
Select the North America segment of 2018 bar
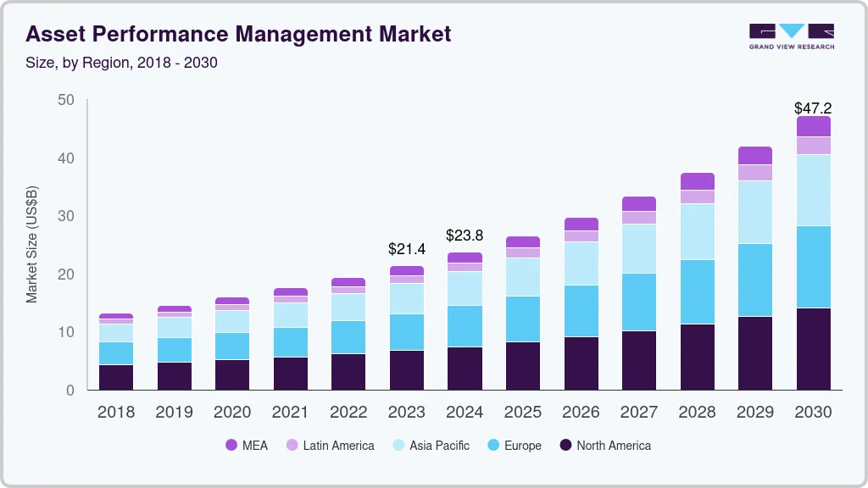(116, 377)
